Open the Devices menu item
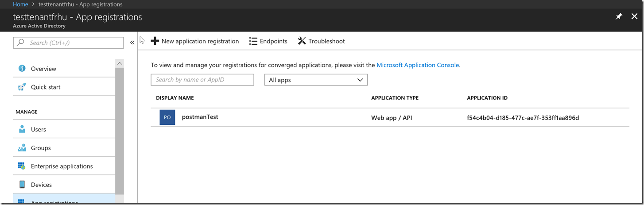 tap(64, 185)
